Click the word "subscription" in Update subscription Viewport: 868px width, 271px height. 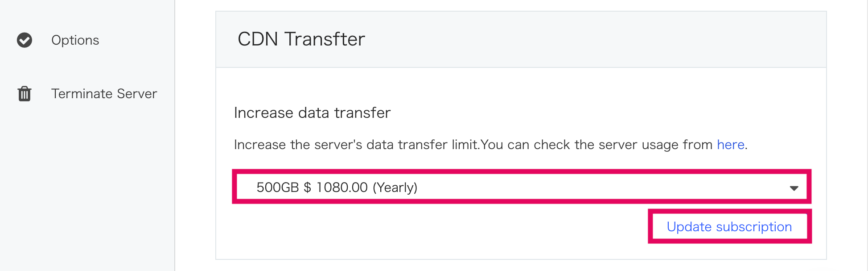coord(754,227)
